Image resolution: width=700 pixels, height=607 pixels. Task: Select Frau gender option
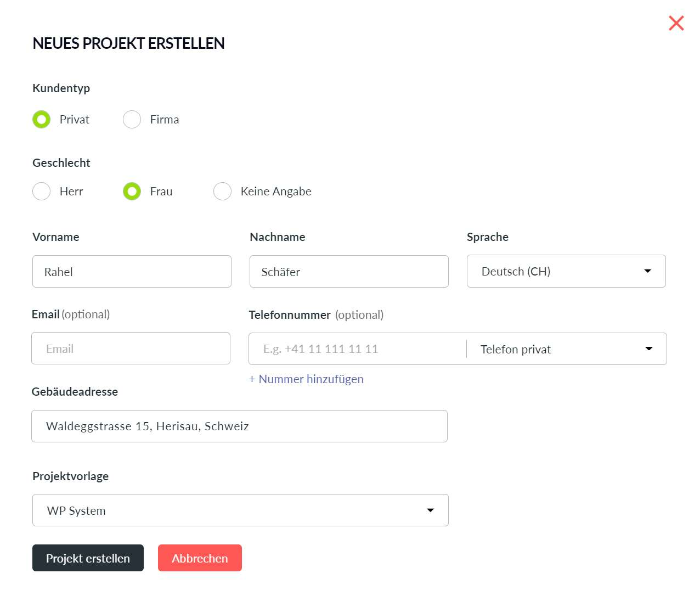pos(132,192)
